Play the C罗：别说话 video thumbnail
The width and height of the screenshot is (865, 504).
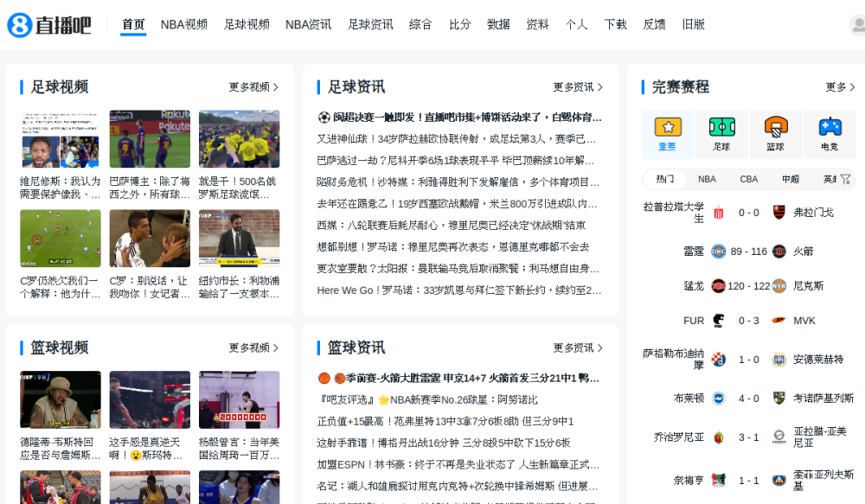click(150, 239)
